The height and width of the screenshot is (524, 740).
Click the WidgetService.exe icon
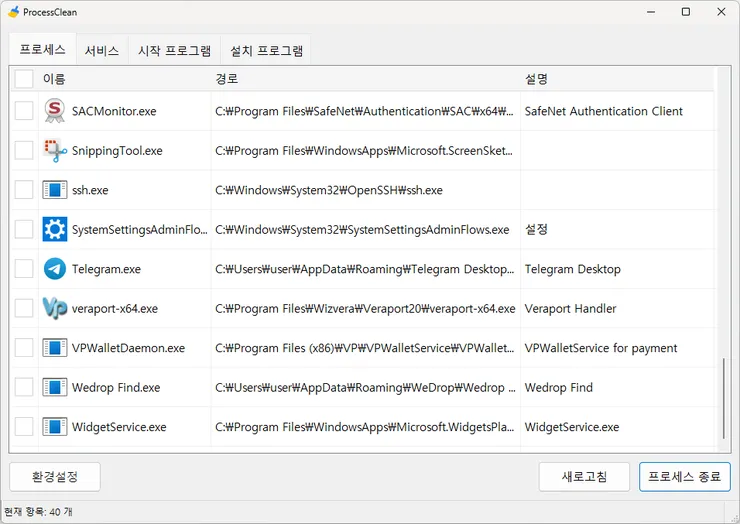tap(55, 427)
